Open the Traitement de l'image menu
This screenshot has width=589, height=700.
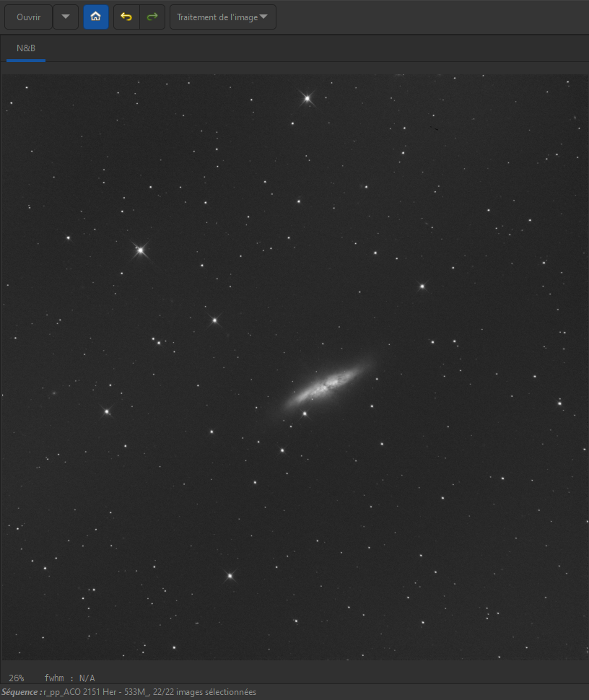(x=223, y=17)
